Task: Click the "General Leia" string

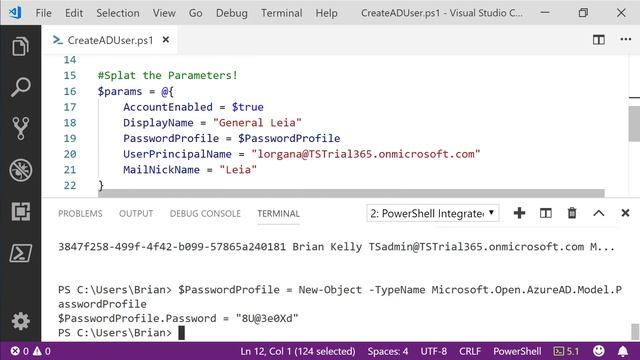Action: click(x=257, y=123)
